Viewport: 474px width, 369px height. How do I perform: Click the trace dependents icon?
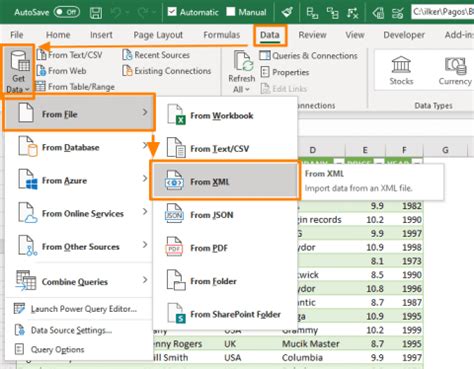(x=332, y=13)
